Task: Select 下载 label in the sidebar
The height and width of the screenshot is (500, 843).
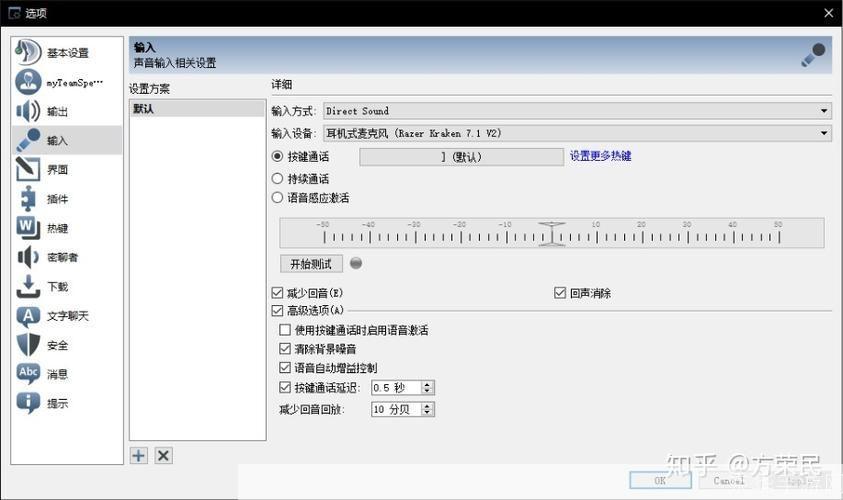Action: [58, 287]
